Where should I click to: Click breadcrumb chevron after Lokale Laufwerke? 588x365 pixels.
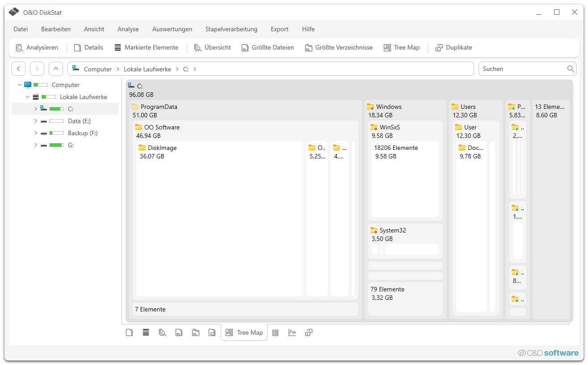[177, 69]
